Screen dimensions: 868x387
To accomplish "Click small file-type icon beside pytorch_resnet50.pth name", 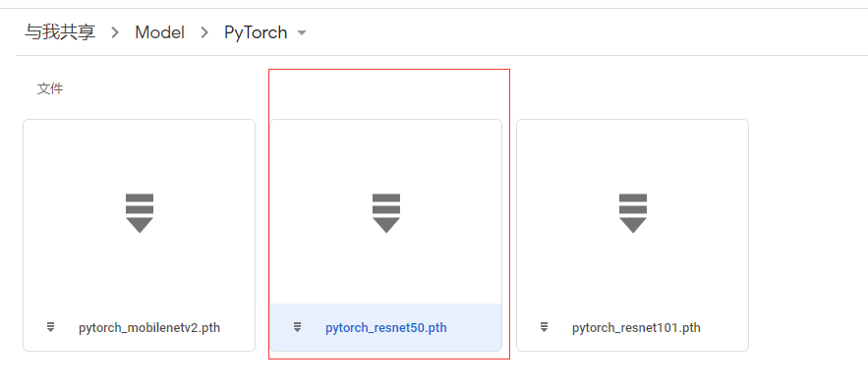I will 297,327.
